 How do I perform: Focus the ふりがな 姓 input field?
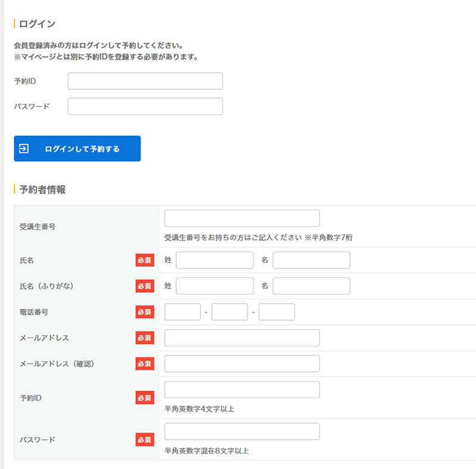(x=214, y=286)
